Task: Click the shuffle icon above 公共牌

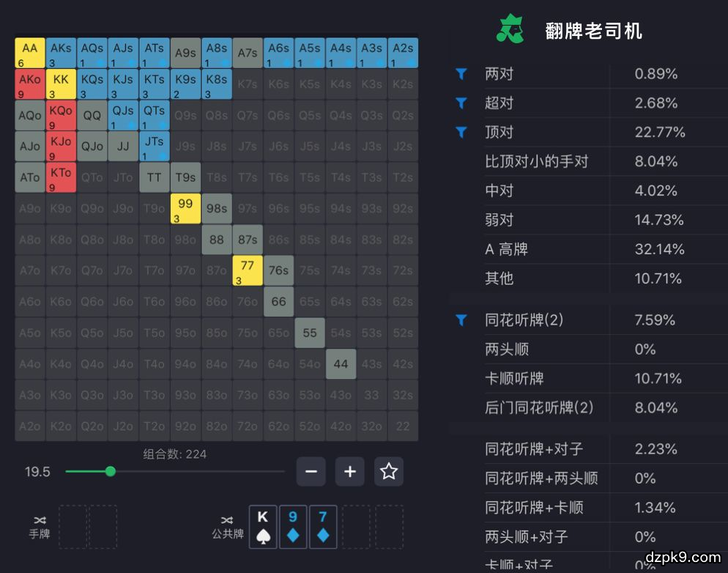Action: (227, 520)
